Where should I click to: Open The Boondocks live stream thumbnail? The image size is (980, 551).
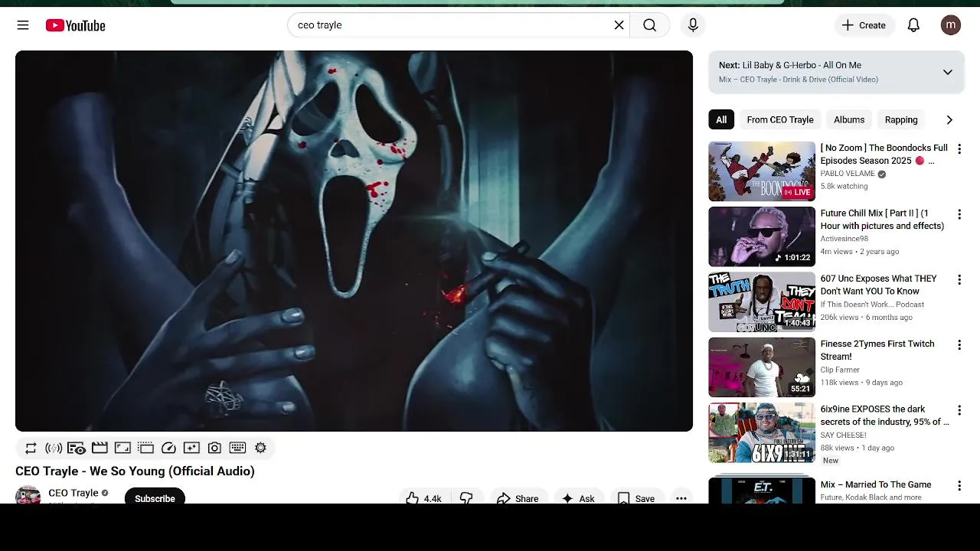click(762, 171)
